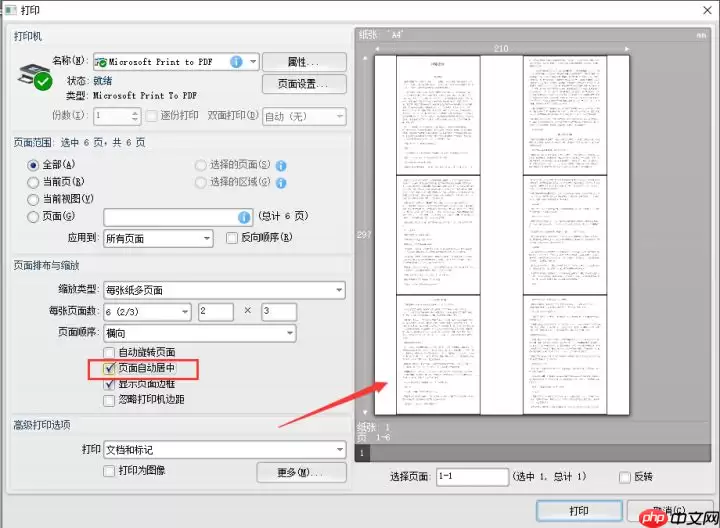Image resolution: width=720 pixels, height=528 pixels.
Task: Tick the 打印为图像 checkbox
Action: tap(109, 471)
